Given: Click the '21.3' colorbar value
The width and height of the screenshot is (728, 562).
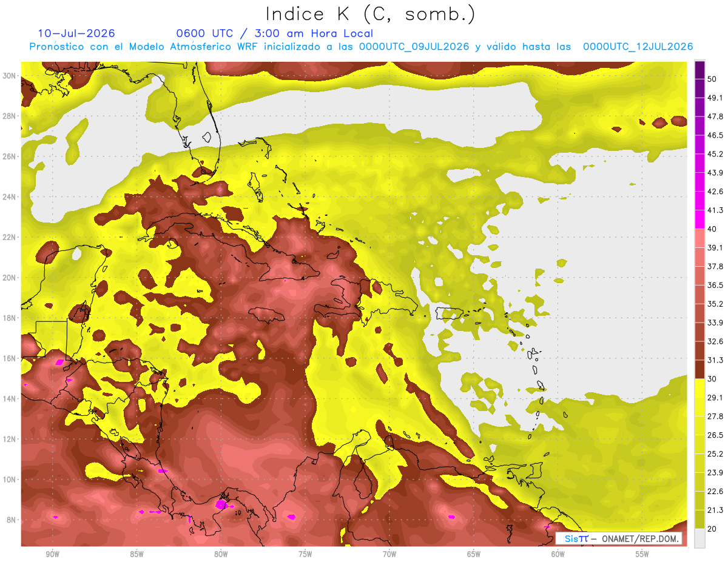Looking at the screenshot, I should pyautogui.click(x=715, y=510).
